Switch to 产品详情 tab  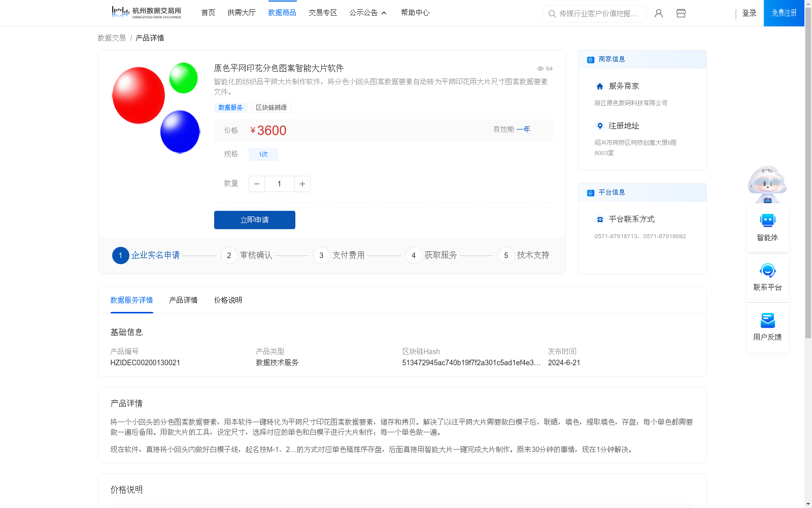183,300
